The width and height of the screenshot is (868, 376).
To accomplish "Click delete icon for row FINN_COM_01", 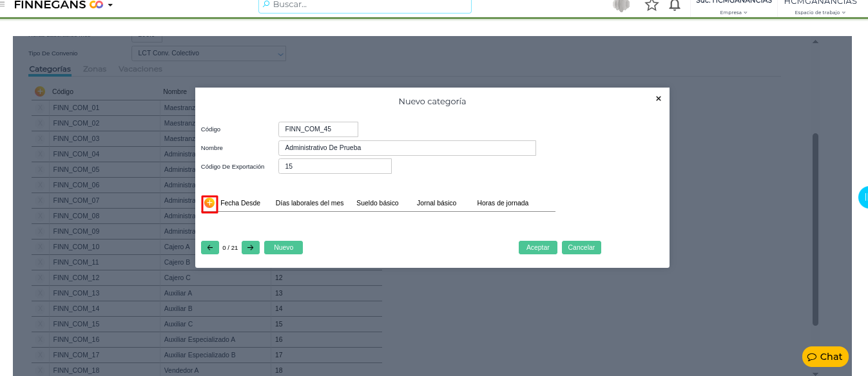I will click(41, 108).
